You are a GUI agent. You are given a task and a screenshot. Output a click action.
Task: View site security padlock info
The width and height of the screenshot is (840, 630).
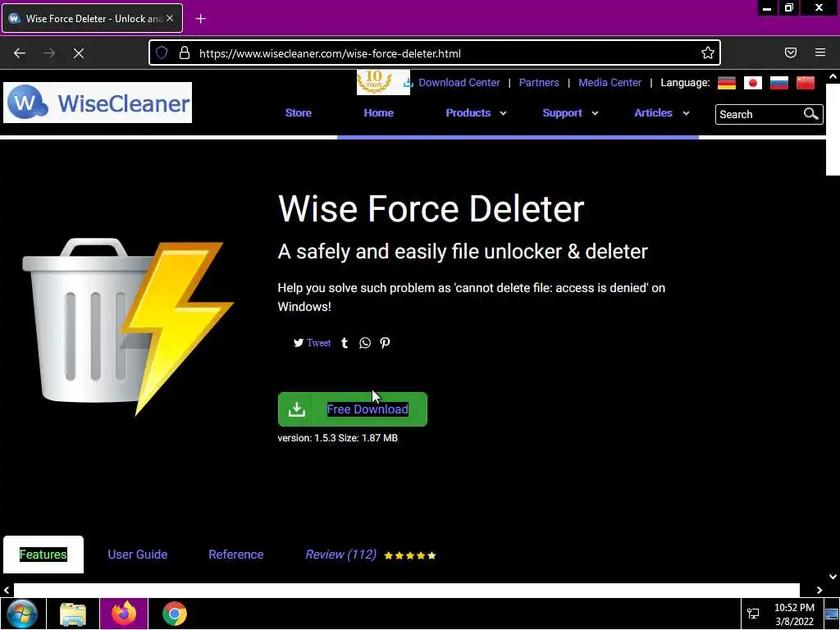(x=185, y=52)
